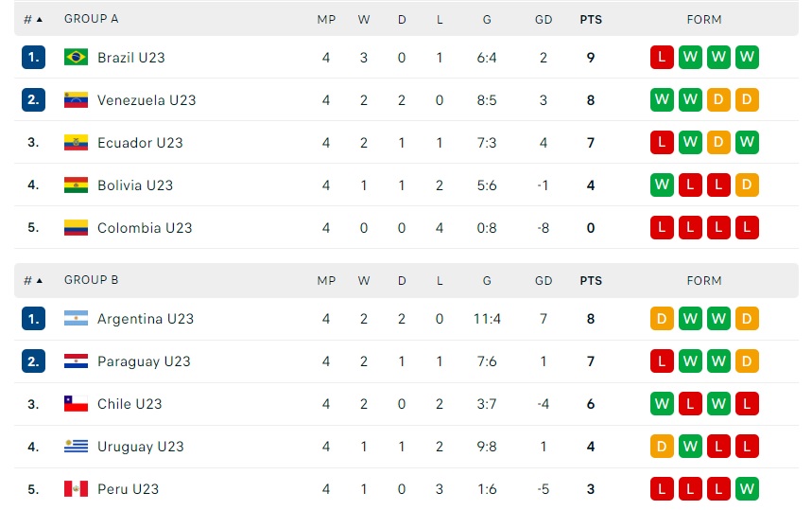This screenshot has height=510, width=812.
Task: Click the Peru U23 flag icon
Action: (x=76, y=488)
